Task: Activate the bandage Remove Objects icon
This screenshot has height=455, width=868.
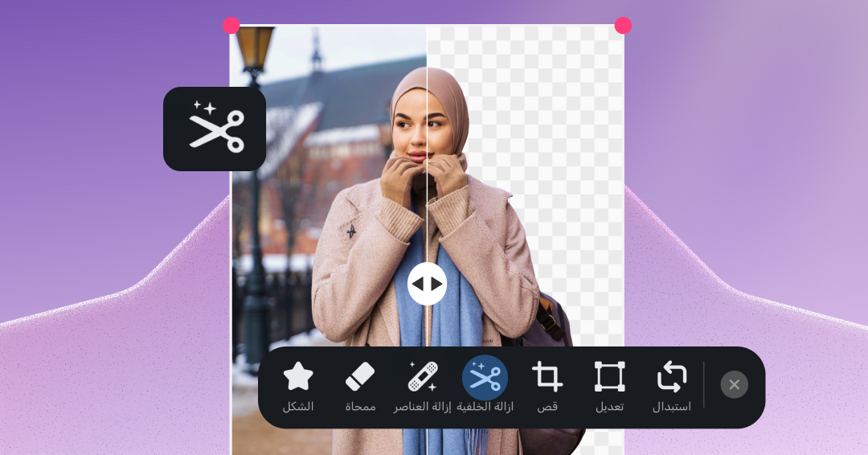Action: (423, 376)
